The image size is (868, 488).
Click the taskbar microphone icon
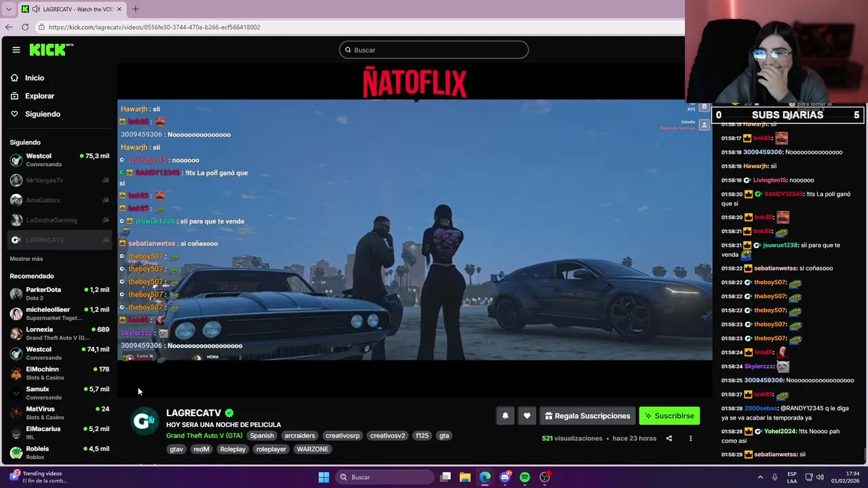[775, 477]
